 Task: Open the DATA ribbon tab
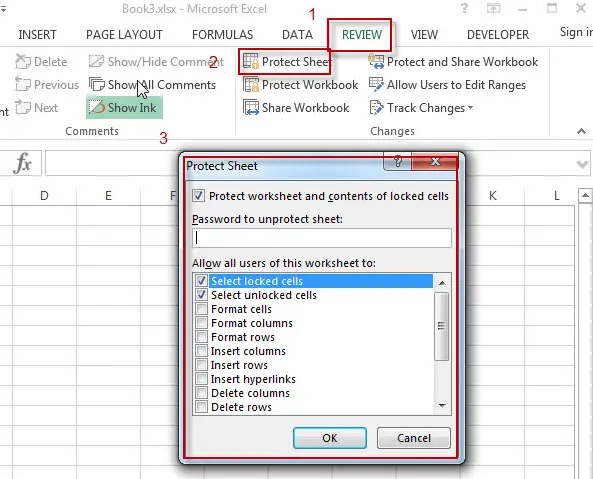pos(297,34)
